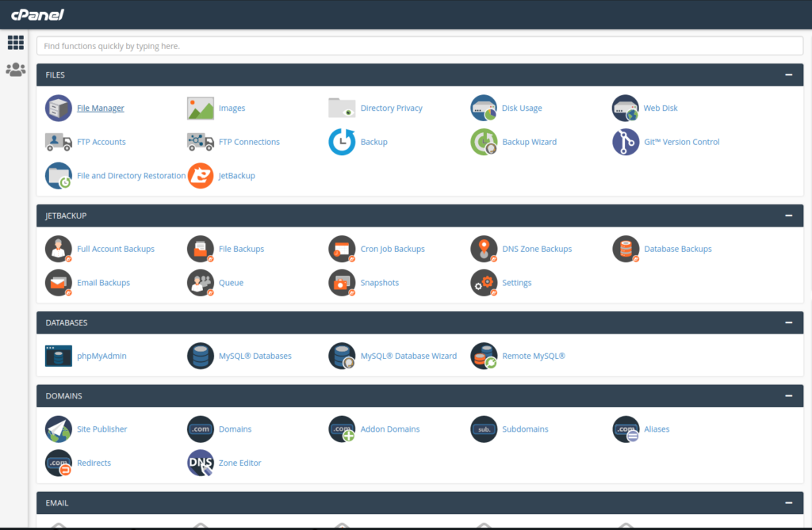This screenshot has height=530, width=812.
Task: Click the Backup clock icon
Action: tap(342, 142)
